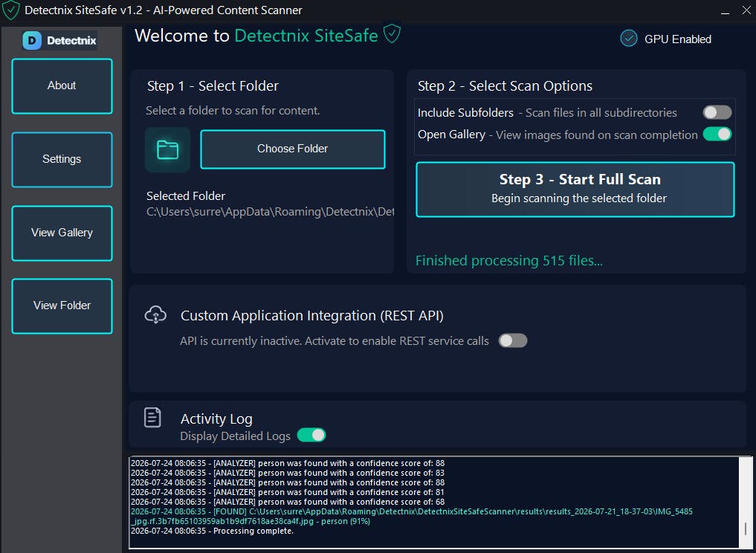Close the Detectnix SiteSafe window

point(746,10)
